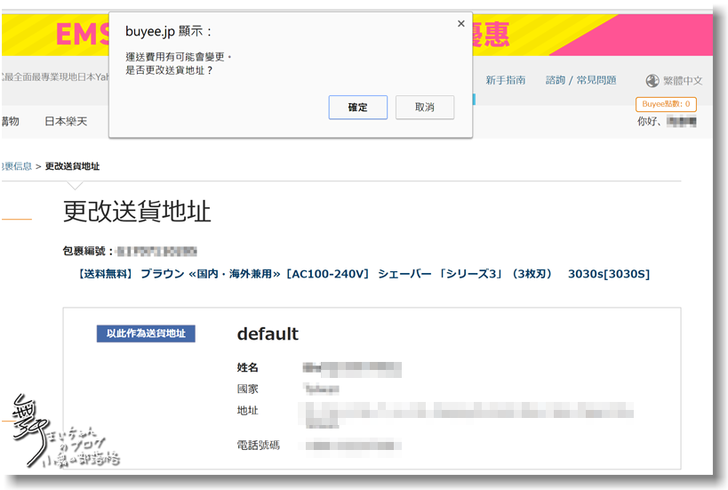Select the 日本樂天 navigation tab
Image resolution: width=728 pixels, height=490 pixels.
65,121
